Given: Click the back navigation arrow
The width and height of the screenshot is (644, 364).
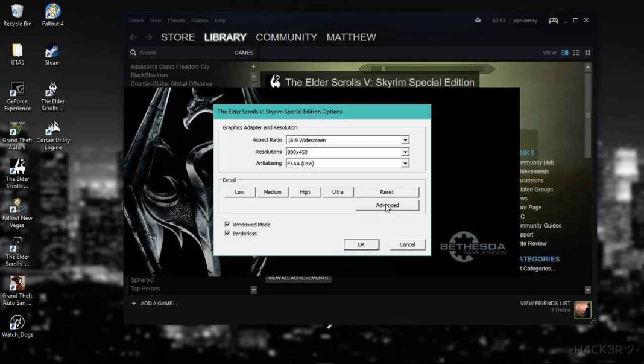Looking at the screenshot, I should 133,37.
